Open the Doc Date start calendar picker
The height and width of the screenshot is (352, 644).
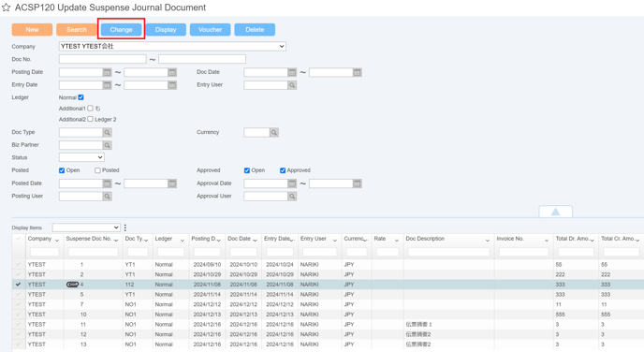tap(292, 72)
